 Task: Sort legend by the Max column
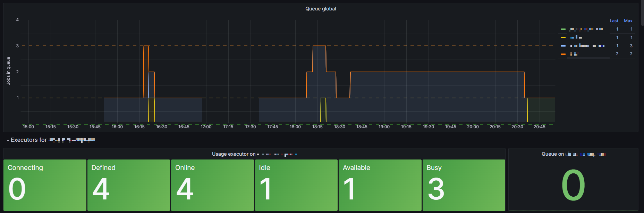click(628, 21)
